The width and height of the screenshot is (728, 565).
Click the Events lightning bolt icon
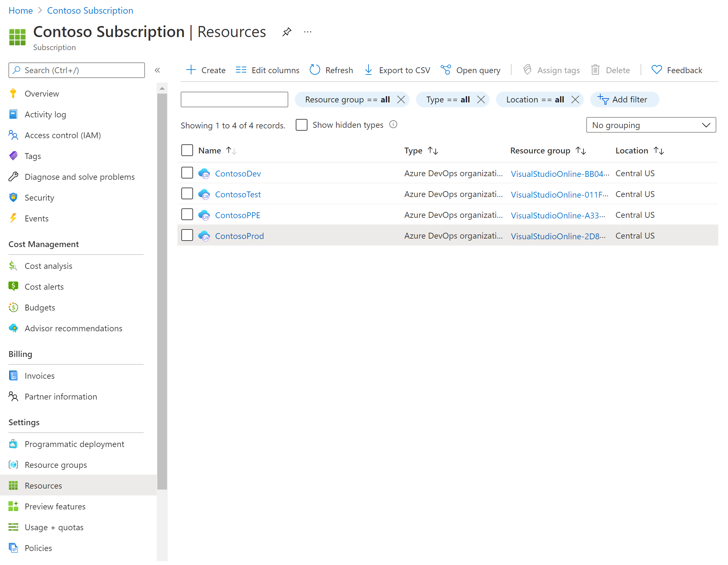pos(14,218)
